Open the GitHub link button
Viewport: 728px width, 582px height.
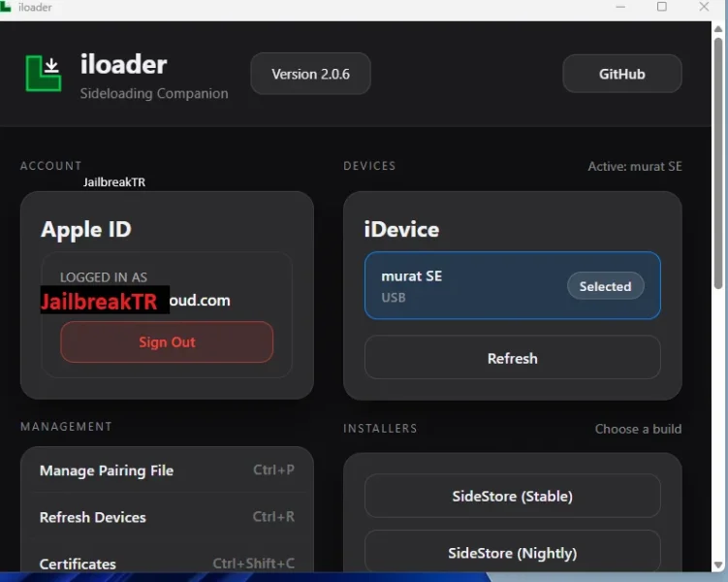[621, 74]
